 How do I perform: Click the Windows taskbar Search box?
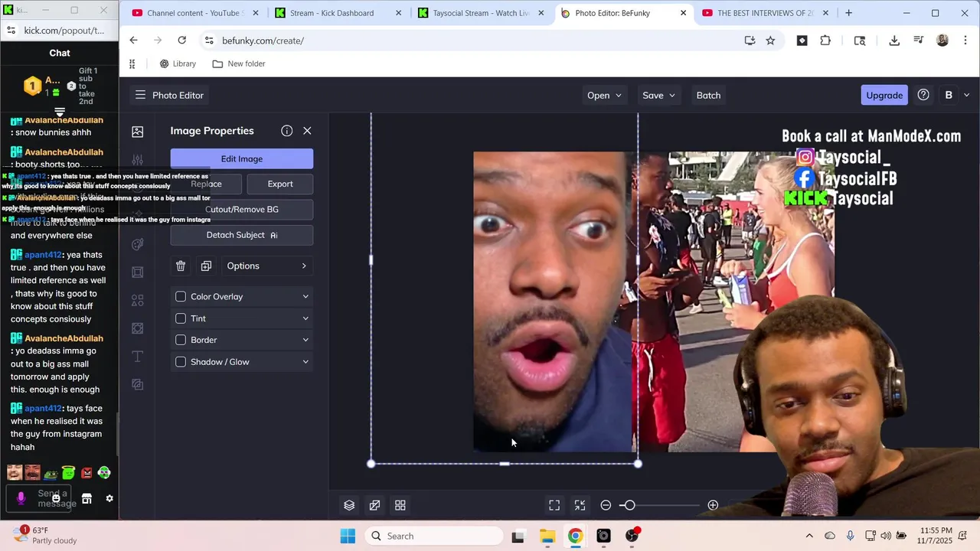[433, 536]
